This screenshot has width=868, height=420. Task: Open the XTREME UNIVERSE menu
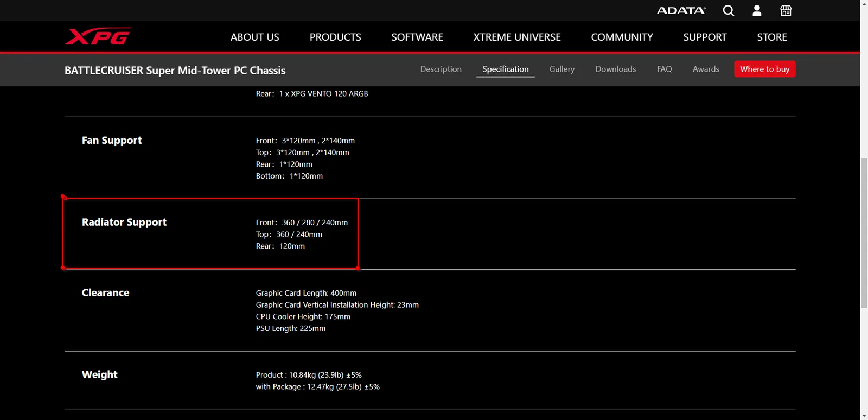point(517,37)
